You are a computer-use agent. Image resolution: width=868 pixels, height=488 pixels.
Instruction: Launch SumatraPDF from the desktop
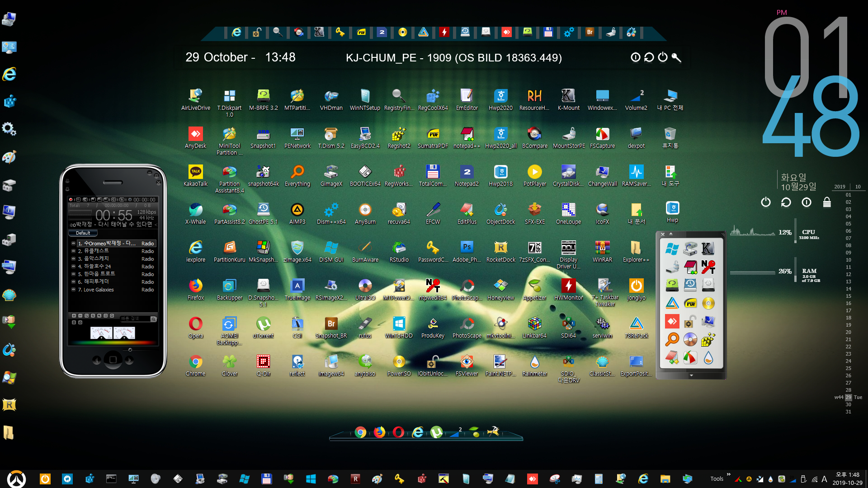click(433, 138)
